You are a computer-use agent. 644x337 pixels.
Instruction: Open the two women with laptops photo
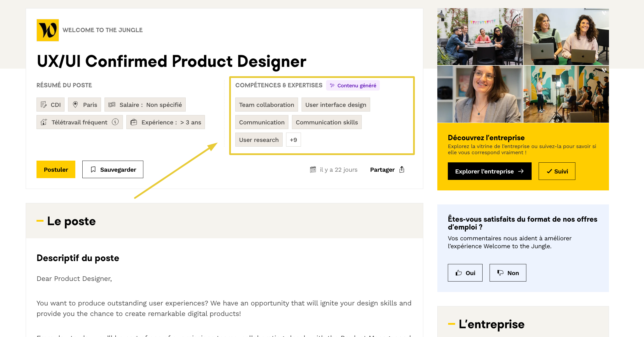(566, 37)
